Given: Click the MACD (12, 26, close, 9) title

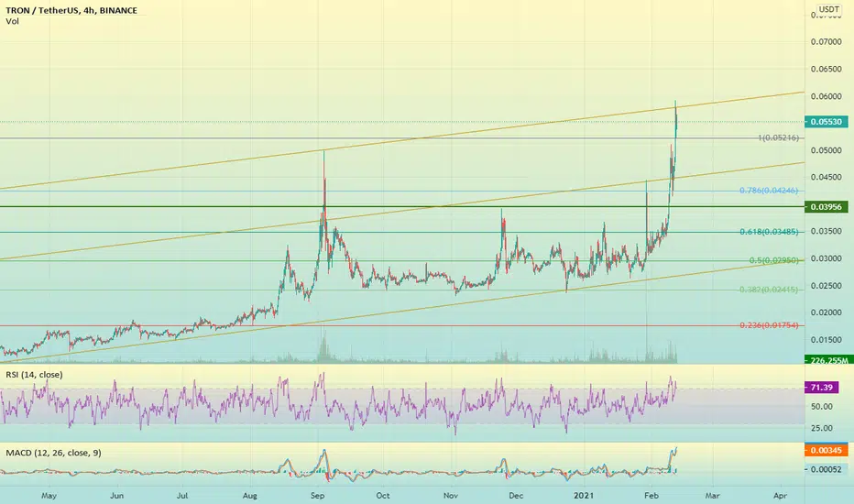Looking at the screenshot, I should (53, 453).
